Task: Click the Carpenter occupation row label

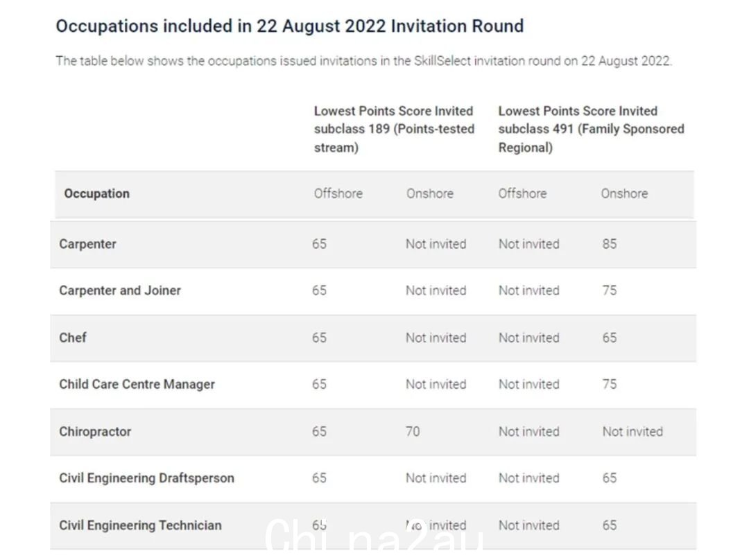Action: (87, 244)
